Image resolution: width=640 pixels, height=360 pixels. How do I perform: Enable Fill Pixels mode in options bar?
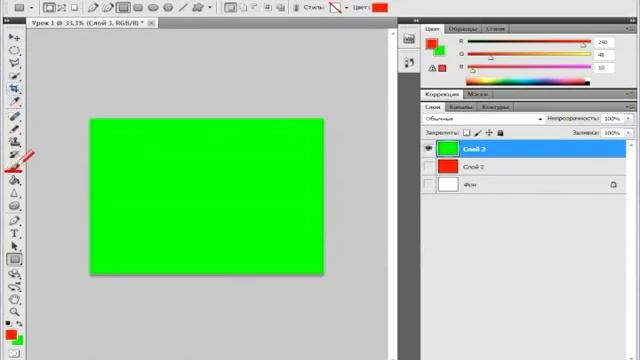tap(74, 7)
